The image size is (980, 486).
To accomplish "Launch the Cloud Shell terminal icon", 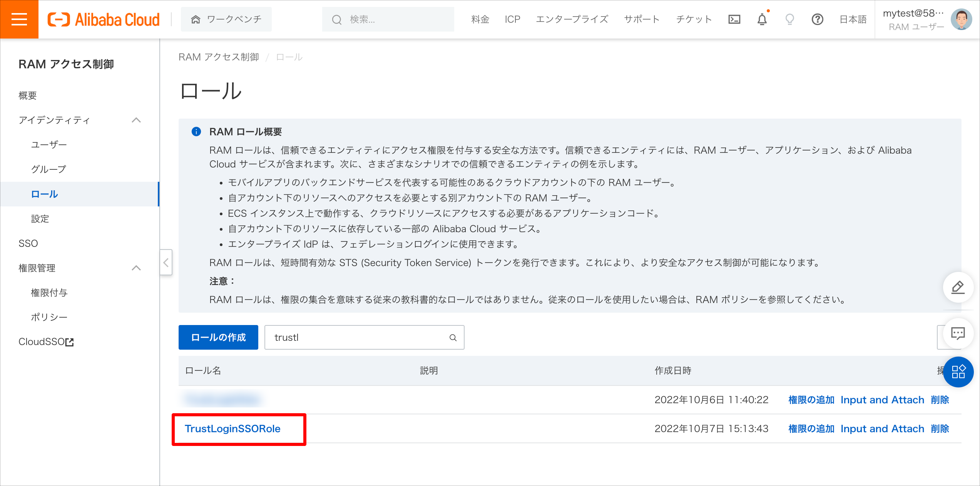I will (734, 19).
